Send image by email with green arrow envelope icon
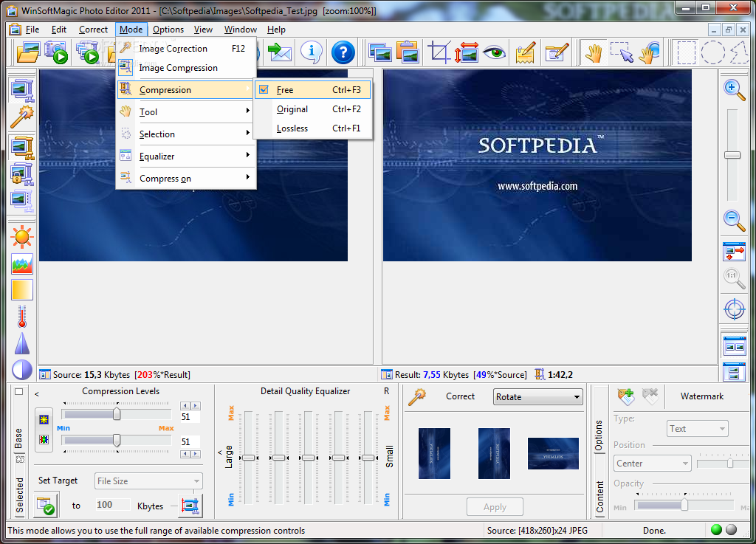This screenshot has height=544, width=756. point(280,52)
